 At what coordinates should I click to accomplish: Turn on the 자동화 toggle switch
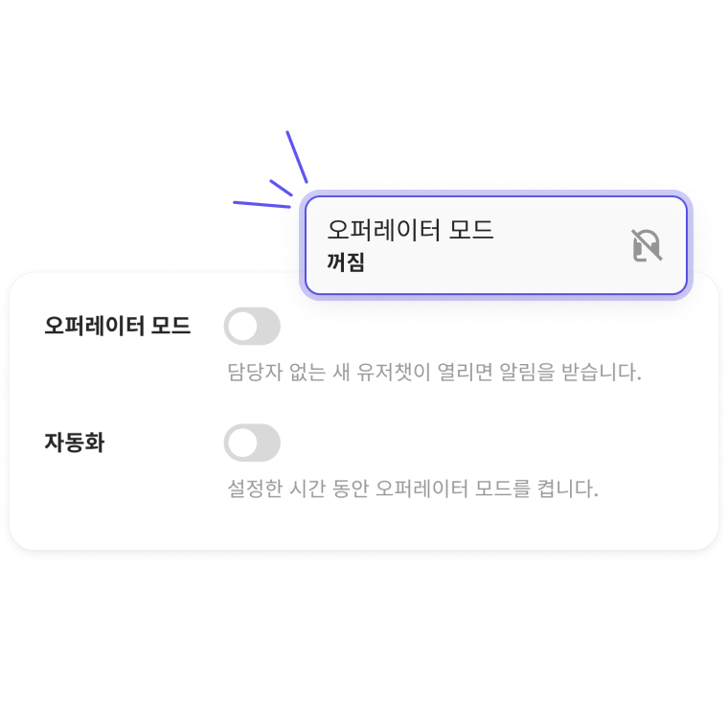coord(252,443)
